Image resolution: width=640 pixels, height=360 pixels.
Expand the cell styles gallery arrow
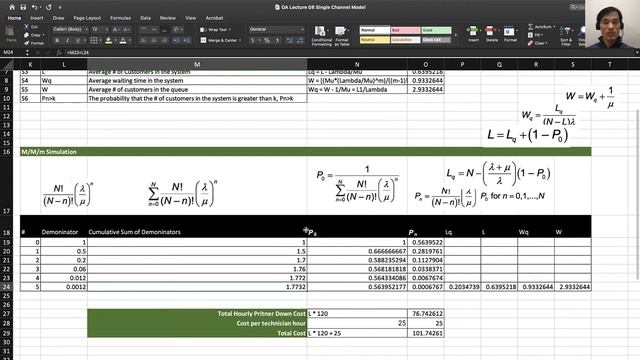tap(456, 35)
